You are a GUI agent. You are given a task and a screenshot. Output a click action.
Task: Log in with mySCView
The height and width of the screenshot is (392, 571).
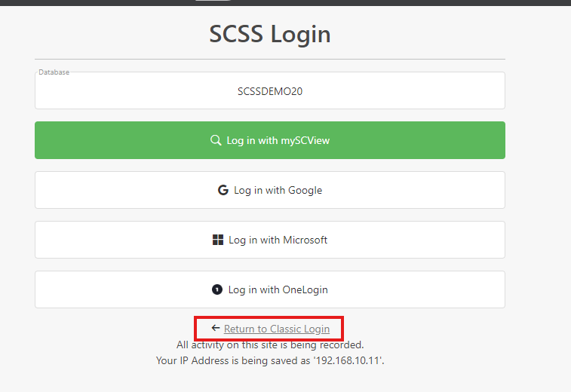(270, 140)
